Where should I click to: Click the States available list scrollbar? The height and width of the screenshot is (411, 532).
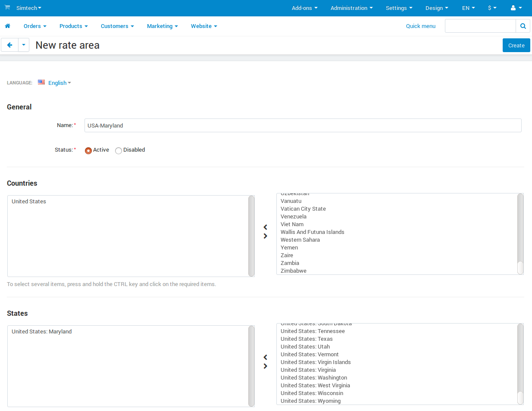coord(520,364)
